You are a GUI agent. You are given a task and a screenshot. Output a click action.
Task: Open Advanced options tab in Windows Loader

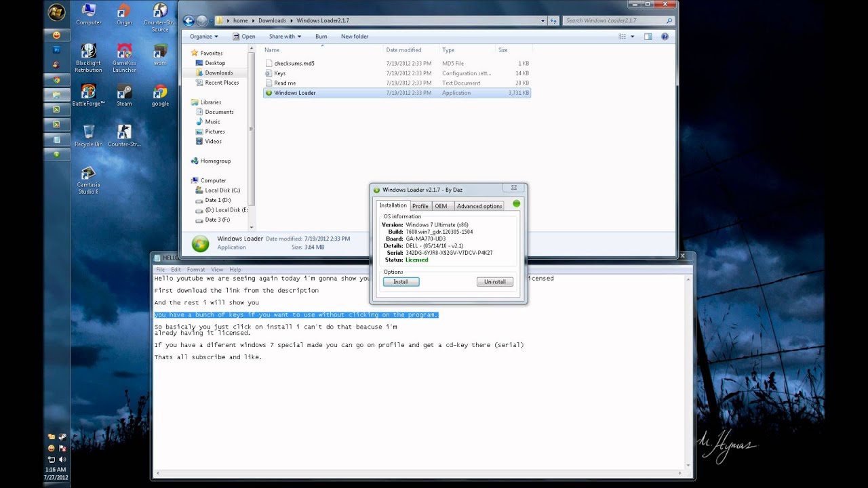pos(479,206)
